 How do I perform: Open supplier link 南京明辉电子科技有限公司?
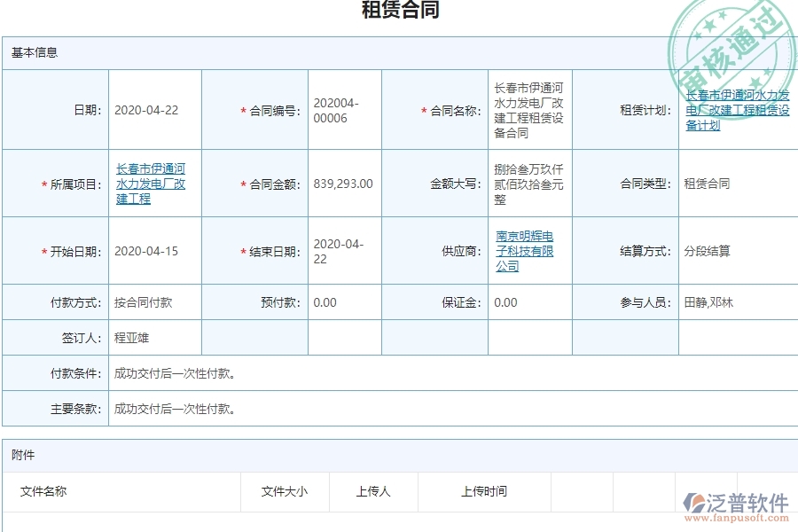tap(524, 251)
